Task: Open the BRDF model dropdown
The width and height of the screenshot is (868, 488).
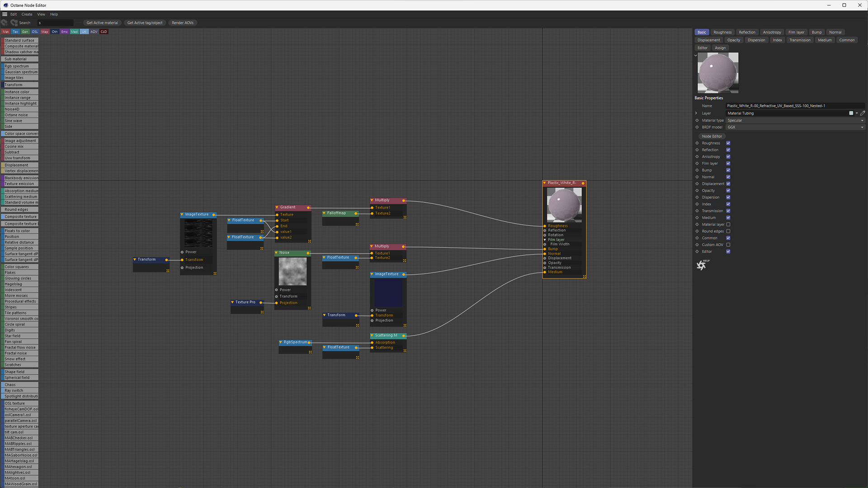Action: [x=795, y=127]
